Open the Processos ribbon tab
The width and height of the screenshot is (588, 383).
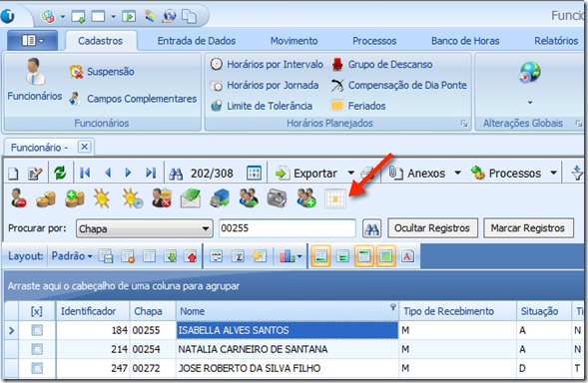coord(374,41)
